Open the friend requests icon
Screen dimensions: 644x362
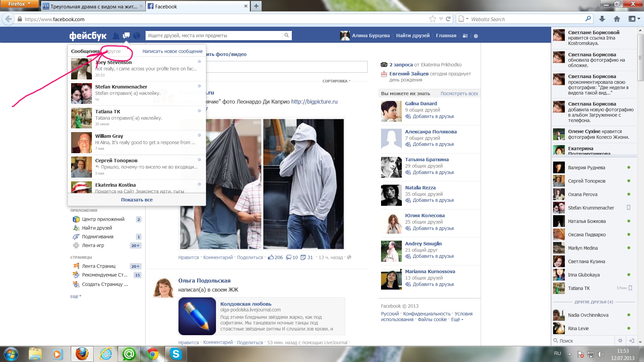[x=116, y=36]
